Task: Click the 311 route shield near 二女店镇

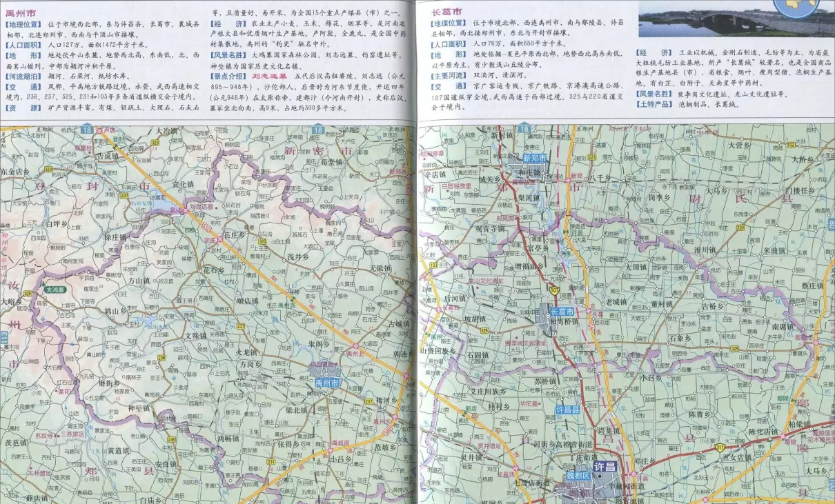Action: pyautogui.click(x=720, y=447)
